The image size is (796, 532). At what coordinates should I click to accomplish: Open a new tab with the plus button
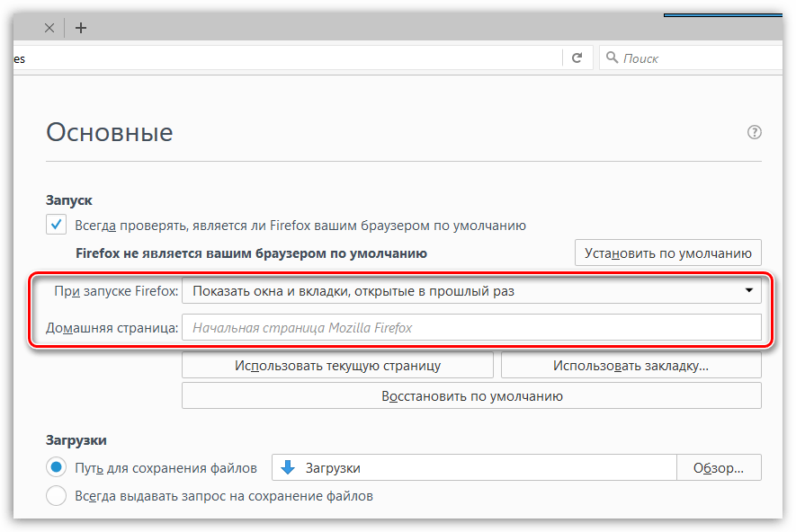81,28
